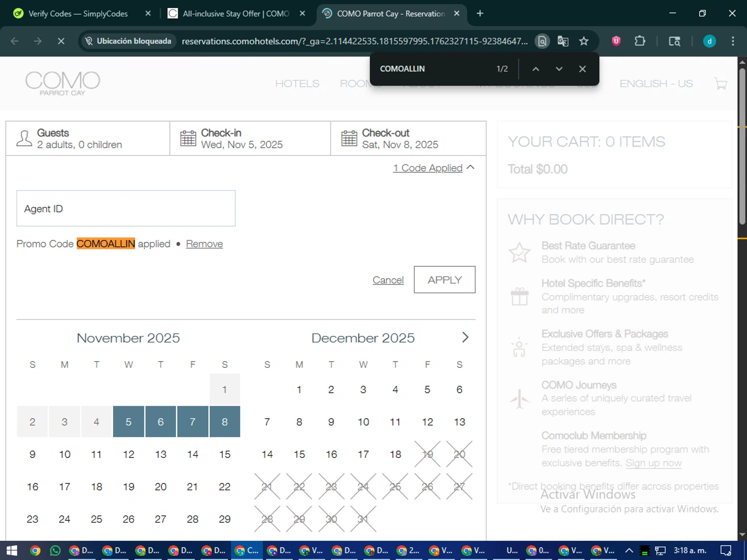Screen dimensions: 747x560
Task: Bookmark this page with star icon
Action: (x=584, y=41)
